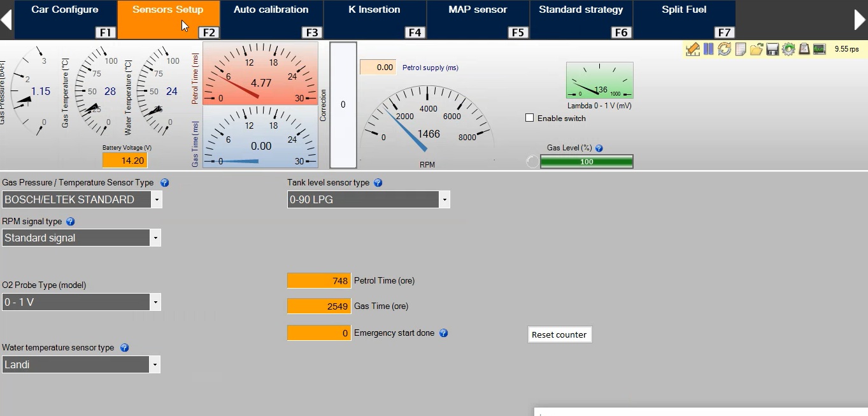Click the Gas Level green progress bar

pyautogui.click(x=587, y=162)
